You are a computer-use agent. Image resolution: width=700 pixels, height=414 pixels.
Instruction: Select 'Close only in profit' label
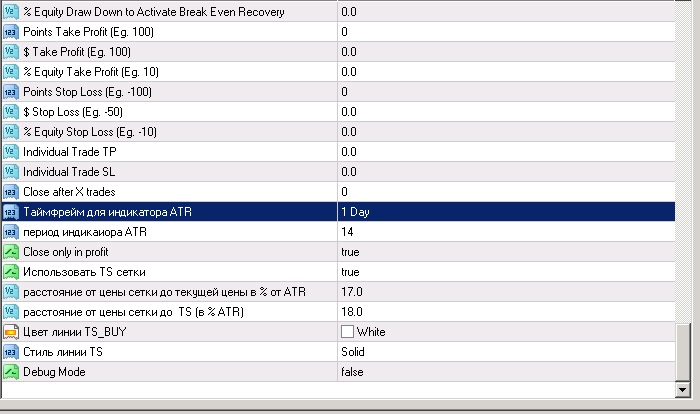click(66, 252)
